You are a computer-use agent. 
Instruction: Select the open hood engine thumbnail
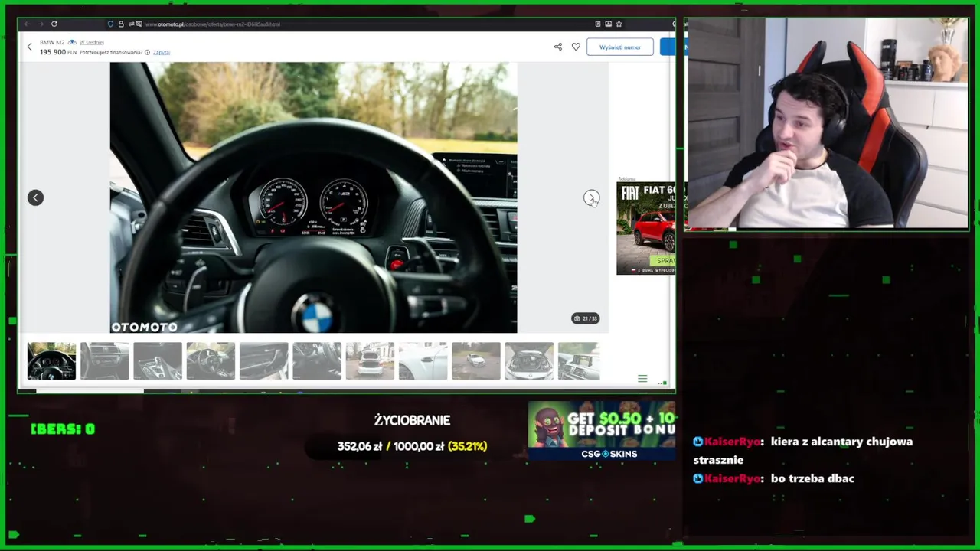tap(529, 361)
